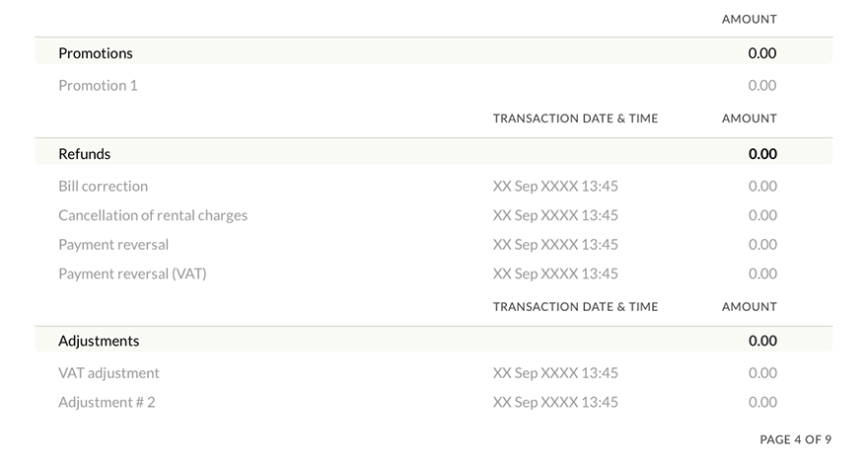Select the VAT adjustment entry

click(108, 373)
